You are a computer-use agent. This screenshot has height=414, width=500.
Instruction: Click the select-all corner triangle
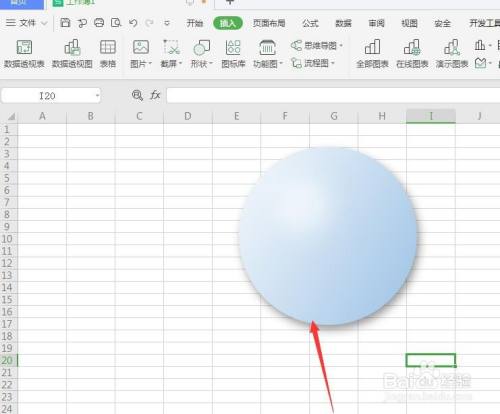pyautogui.click(x=12, y=116)
